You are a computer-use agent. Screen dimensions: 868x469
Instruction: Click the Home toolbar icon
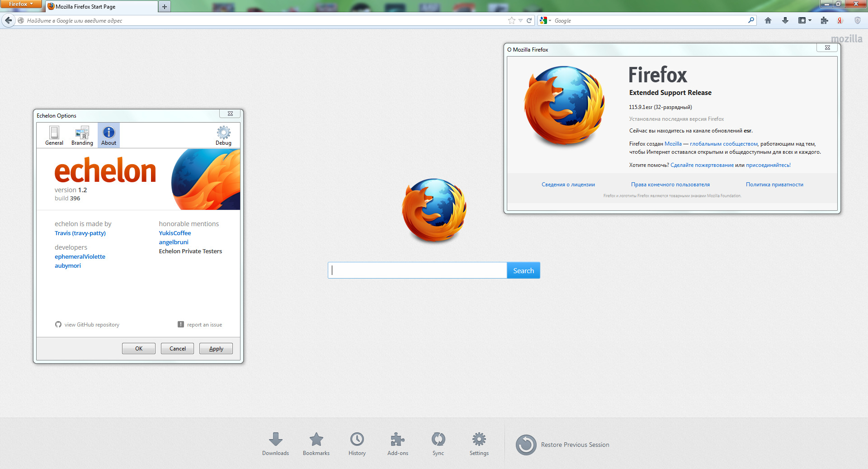tap(768, 20)
